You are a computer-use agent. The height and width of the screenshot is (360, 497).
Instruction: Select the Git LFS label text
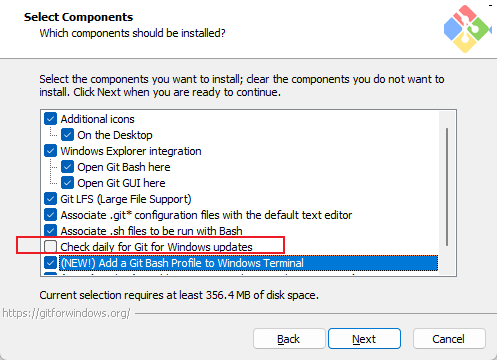pos(126,199)
